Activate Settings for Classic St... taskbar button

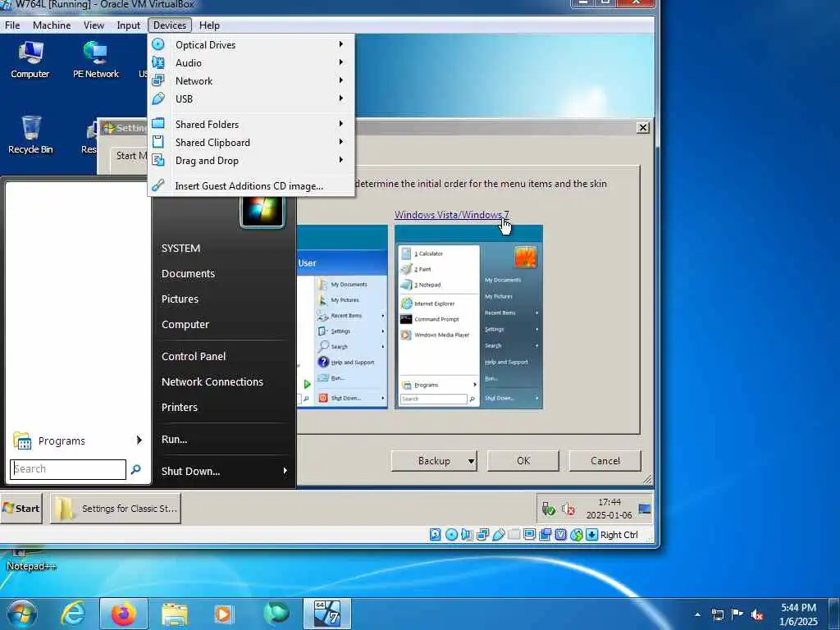point(116,509)
